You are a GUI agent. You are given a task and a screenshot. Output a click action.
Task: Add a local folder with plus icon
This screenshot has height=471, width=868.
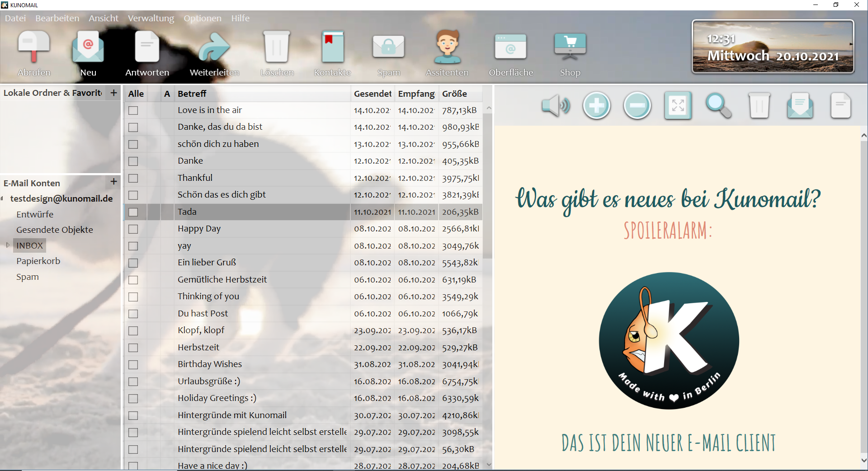(x=114, y=93)
